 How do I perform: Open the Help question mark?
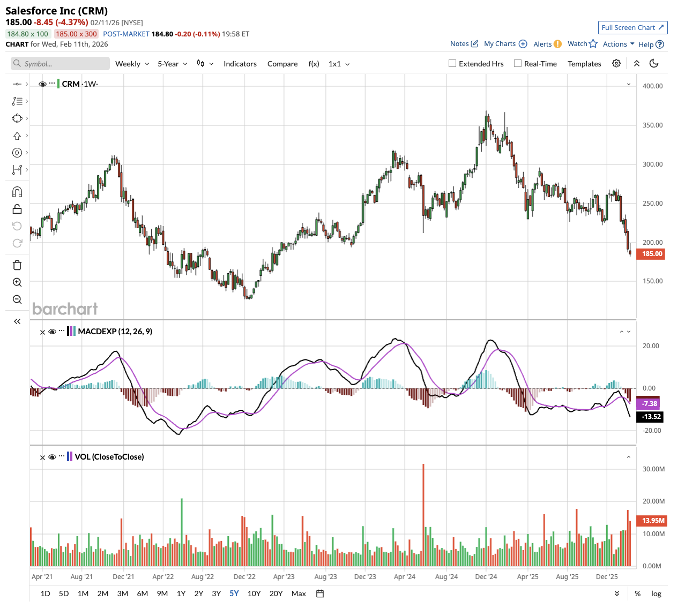coord(660,44)
